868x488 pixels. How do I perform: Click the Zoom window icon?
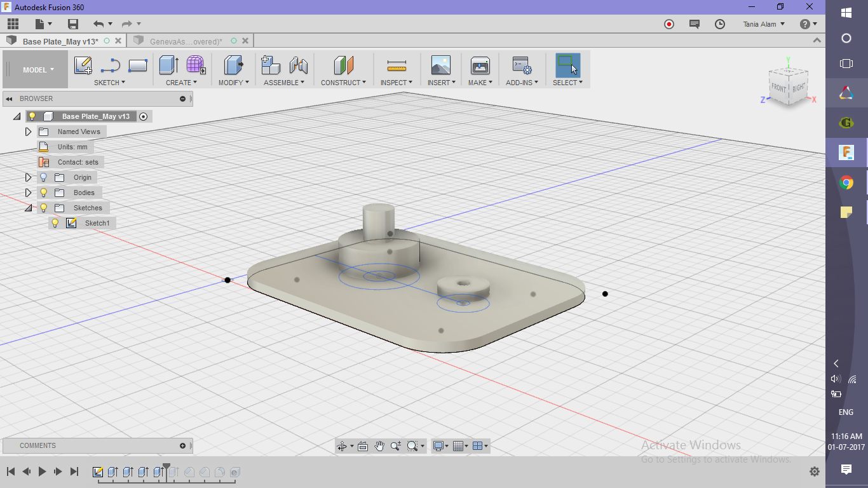412,445
